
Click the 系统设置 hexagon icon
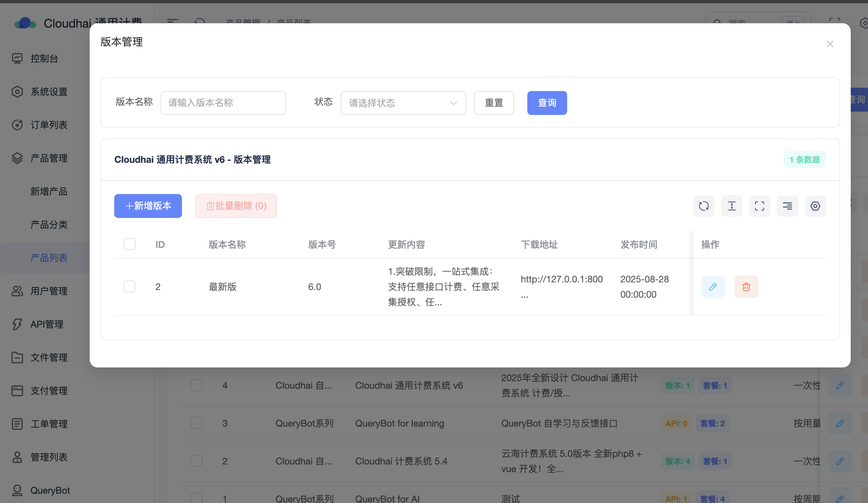pyautogui.click(x=17, y=92)
